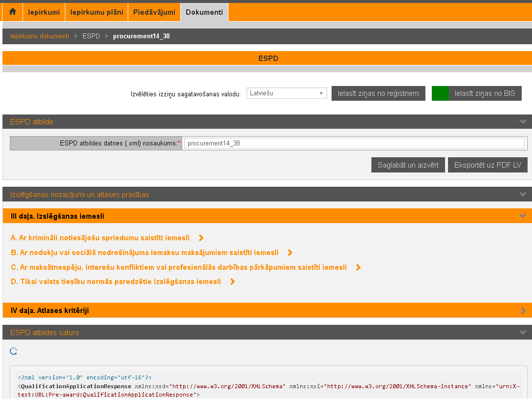Click Iepirkumu dokumenti breadcrumb link

pyautogui.click(x=40, y=36)
